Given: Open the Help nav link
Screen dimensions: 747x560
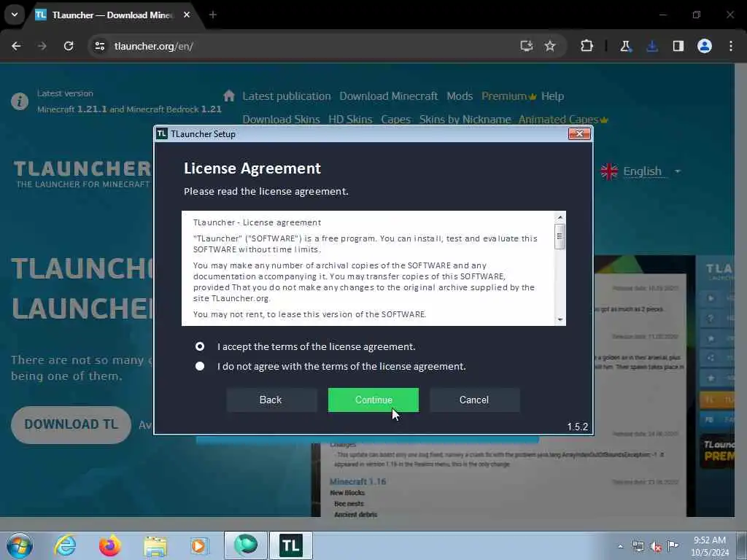Looking at the screenshot, I should [553, 96].
